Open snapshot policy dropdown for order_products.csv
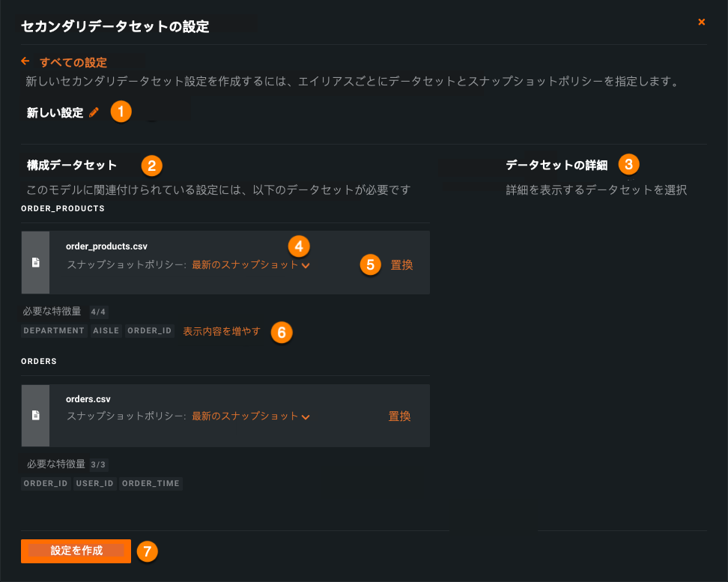Screen dimensions: 728x582 [250, 265]
